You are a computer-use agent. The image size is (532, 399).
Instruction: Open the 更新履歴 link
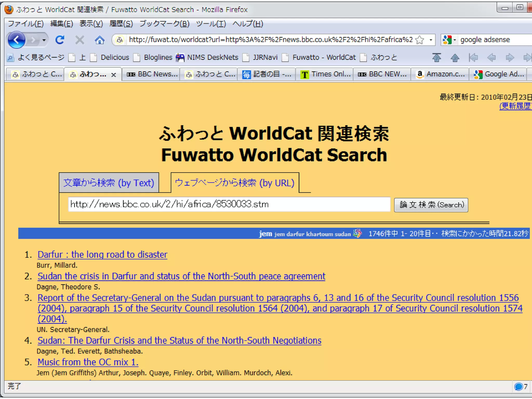[515, 106]
